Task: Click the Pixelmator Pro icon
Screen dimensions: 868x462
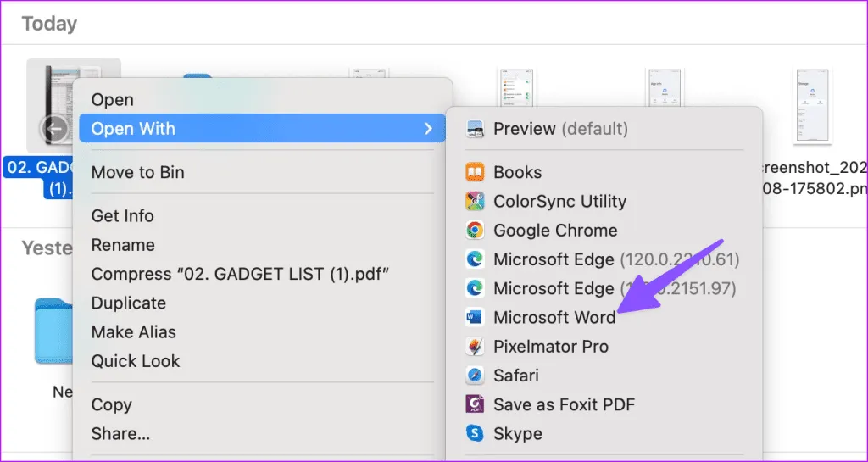Action: (475, 347)
